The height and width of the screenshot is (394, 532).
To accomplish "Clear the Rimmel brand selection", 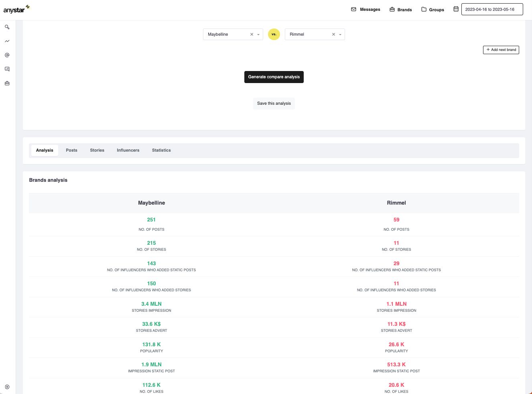I will pos(333,35).
